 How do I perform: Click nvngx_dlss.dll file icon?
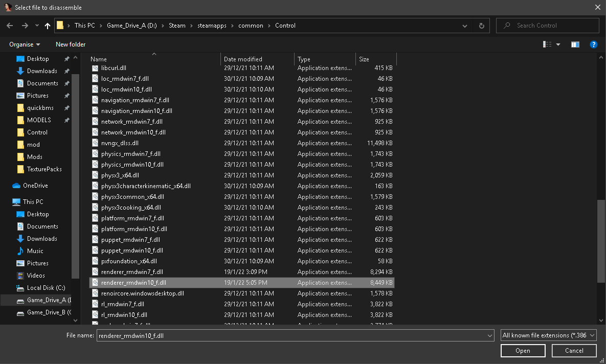click(95, 143)
